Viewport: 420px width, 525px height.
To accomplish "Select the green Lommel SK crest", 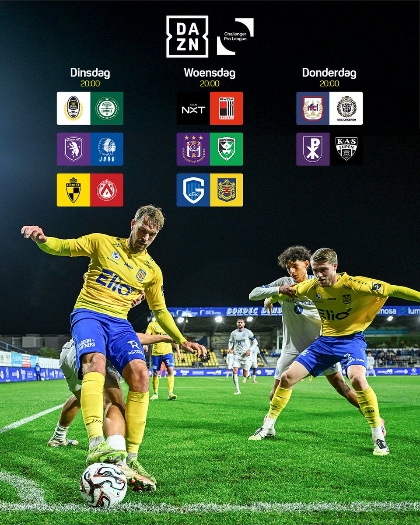I will click(x=107, y=108).
